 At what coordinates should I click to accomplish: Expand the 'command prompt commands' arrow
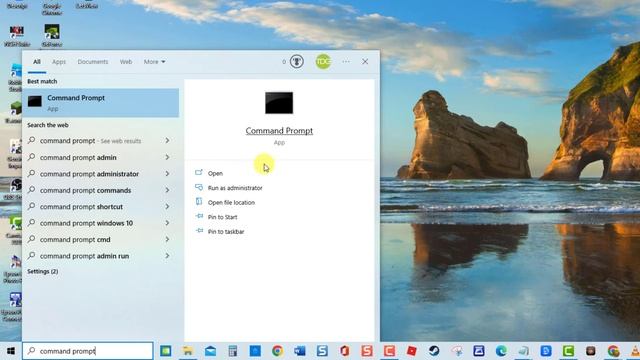tap(167, 190)
